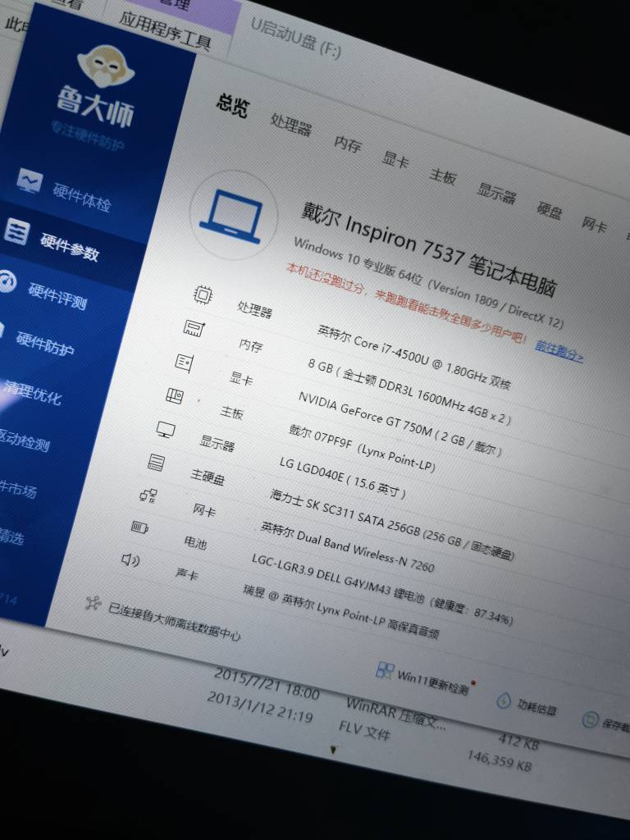Click the Windows 10 专业版 version line
The image size is (630, 840).
(x=428, y=282)
